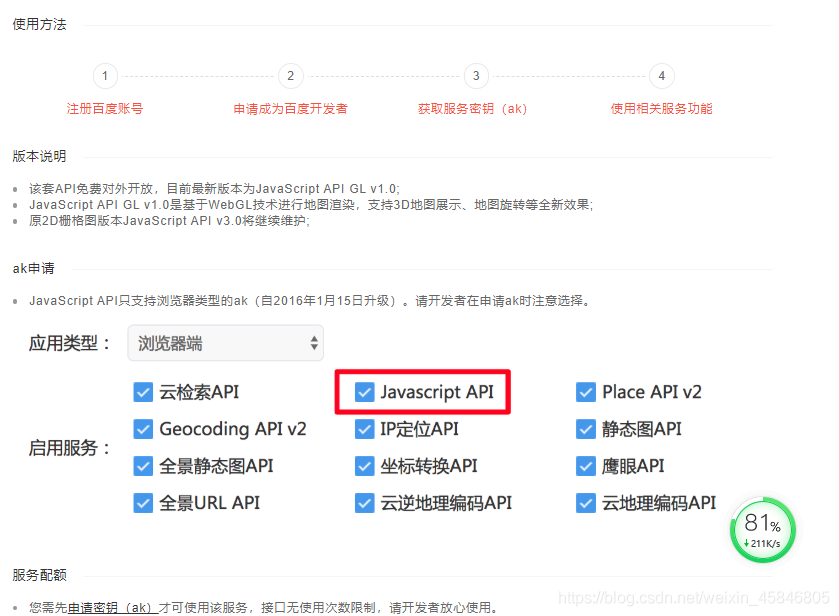Click the 服务配额 section heading
Image resolution: width=839 pixels, height=616 pixels.
40,575
